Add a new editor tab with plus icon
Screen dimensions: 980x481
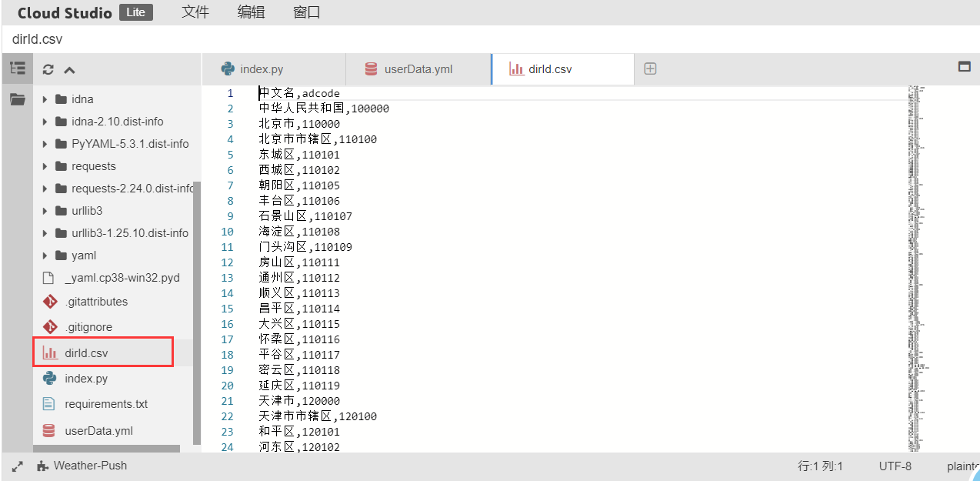650,68
